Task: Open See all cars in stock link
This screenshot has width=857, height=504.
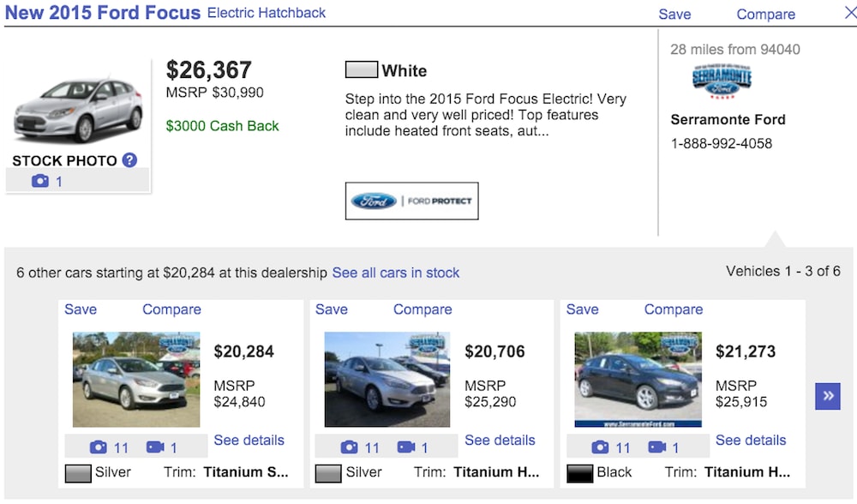Action: [x=396, y=273]
